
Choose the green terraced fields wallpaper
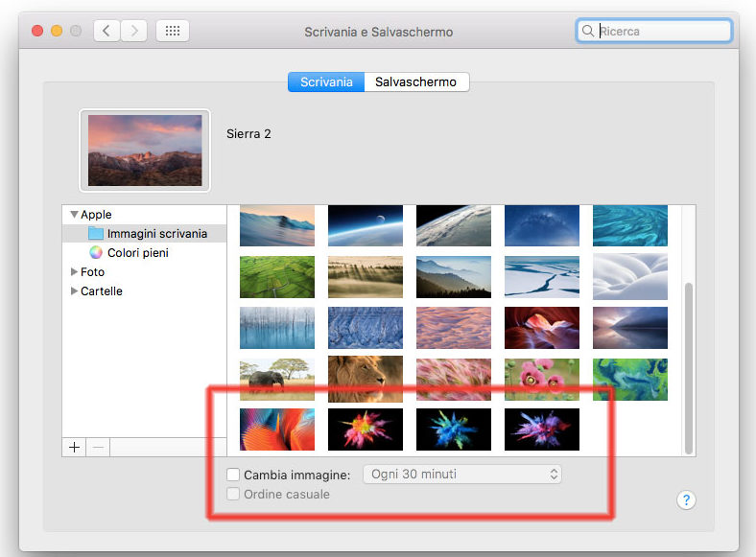(277, 277)
